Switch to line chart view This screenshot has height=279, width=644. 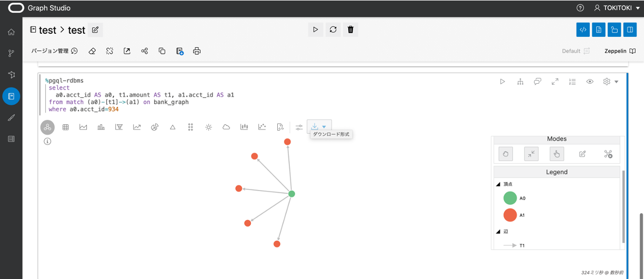pos(137,127)
